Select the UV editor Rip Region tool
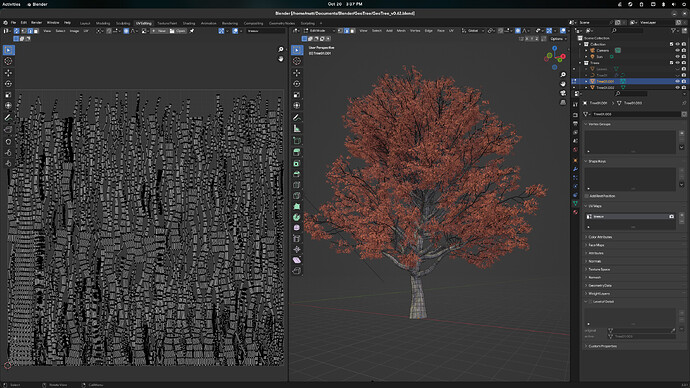 tap(8, 129)
